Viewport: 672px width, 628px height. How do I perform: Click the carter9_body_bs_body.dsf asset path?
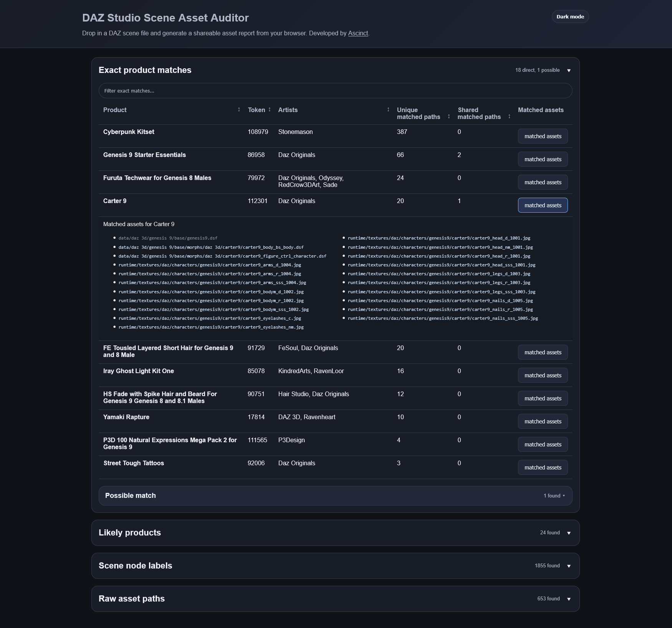[211, 247]
